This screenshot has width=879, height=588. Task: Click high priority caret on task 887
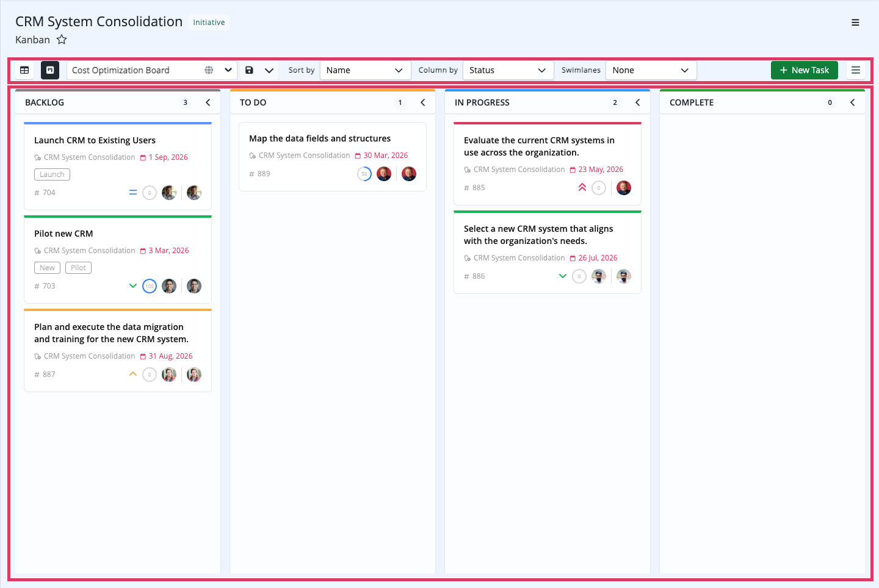133,374
